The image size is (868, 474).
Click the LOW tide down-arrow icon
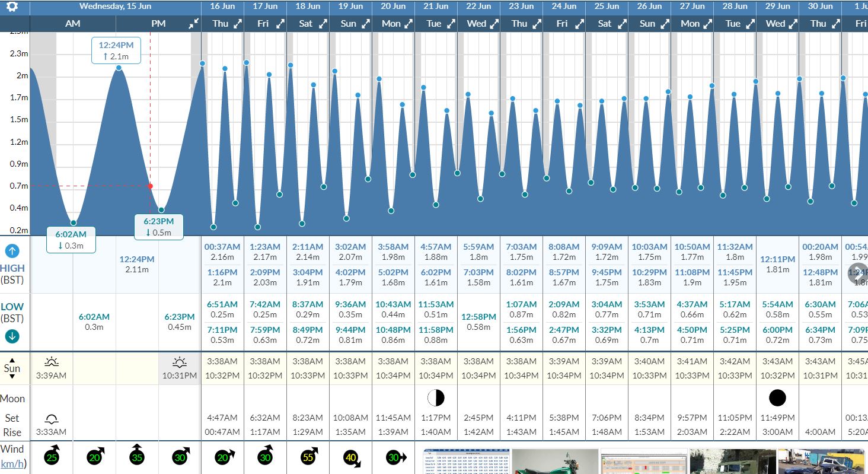[x=12, y=336]
